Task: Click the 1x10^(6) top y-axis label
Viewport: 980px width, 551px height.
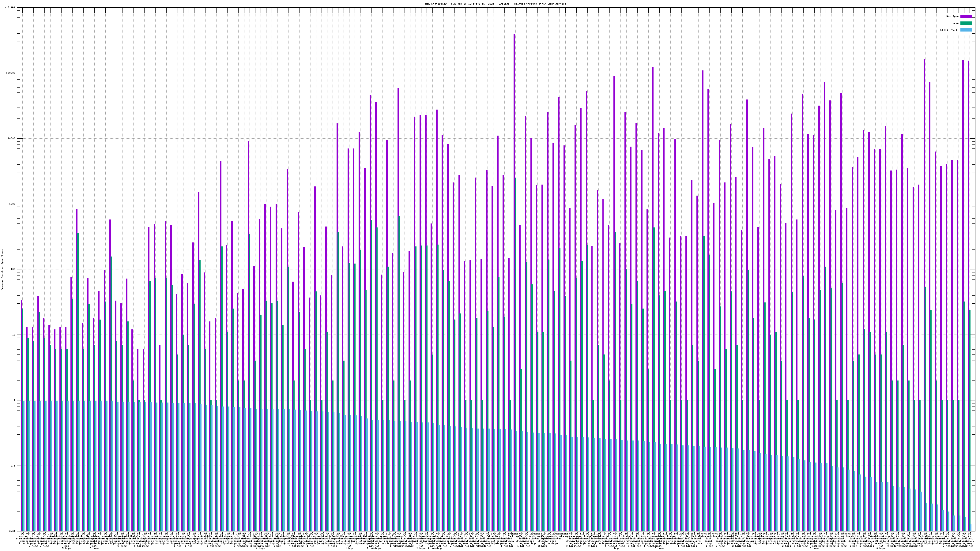Action: tap(9, 7)
